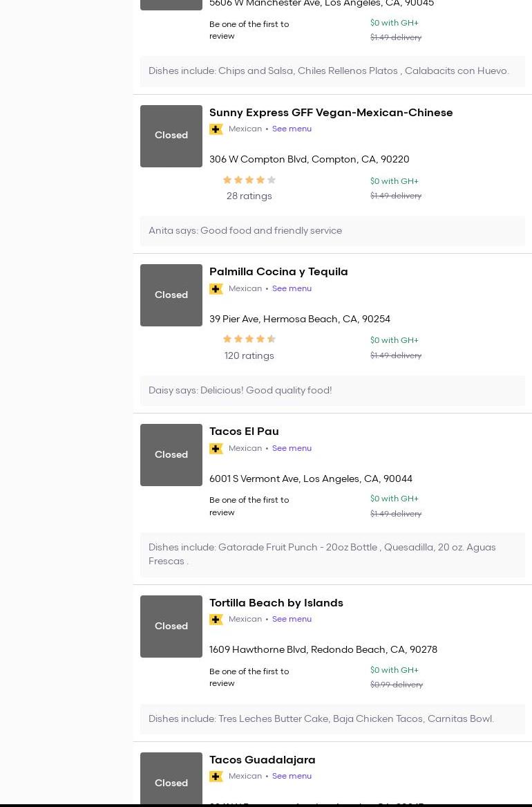Click the GH+ badge icon for Sunny Express
The image size is (532, 807).
(x=216, y=129)
